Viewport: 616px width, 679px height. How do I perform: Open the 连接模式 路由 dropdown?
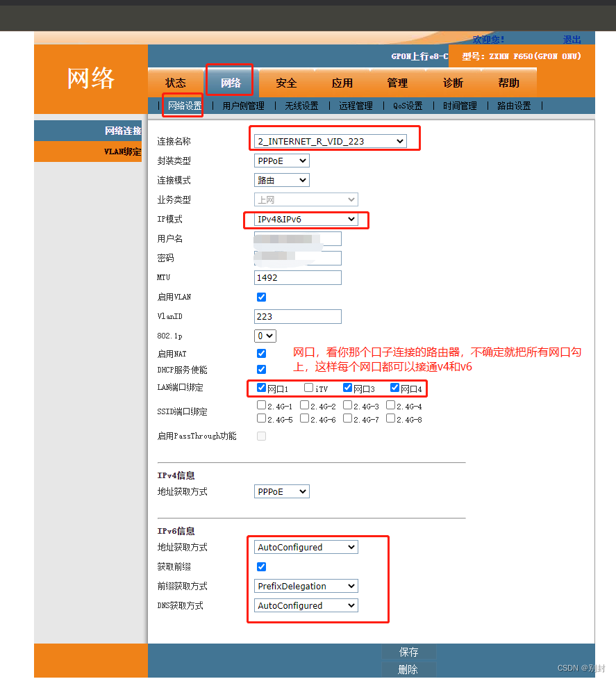click(282, 180)
